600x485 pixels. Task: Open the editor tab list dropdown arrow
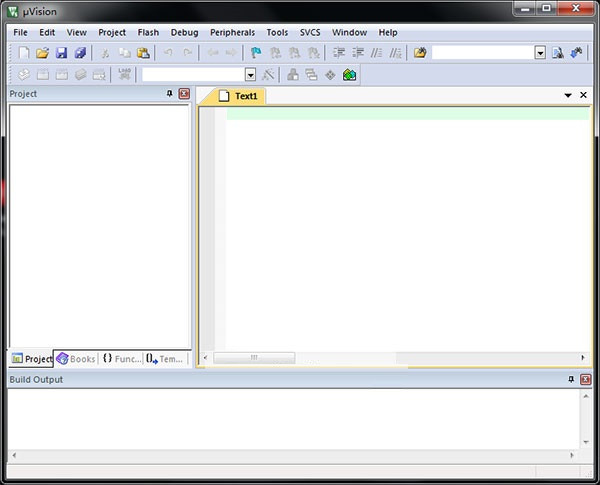568,96
